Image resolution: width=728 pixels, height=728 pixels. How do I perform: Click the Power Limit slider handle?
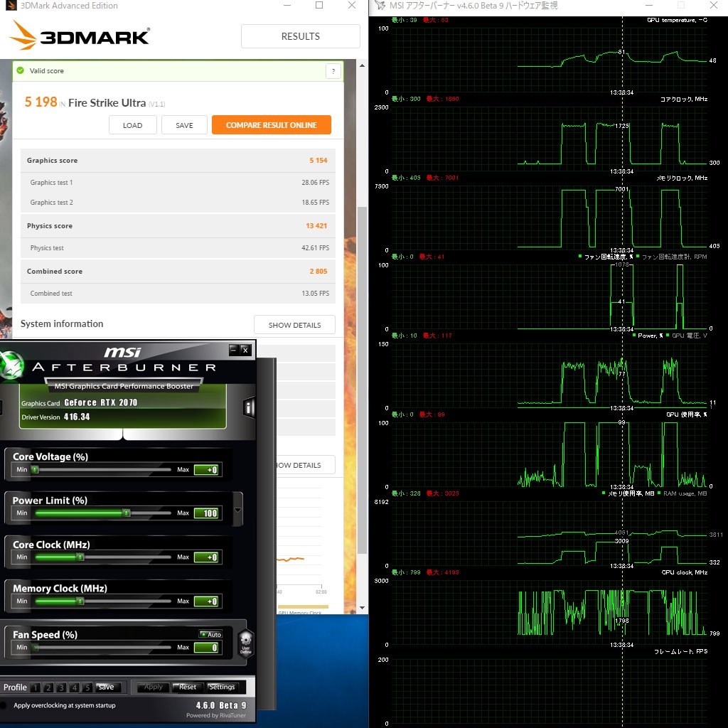point(127,513)
